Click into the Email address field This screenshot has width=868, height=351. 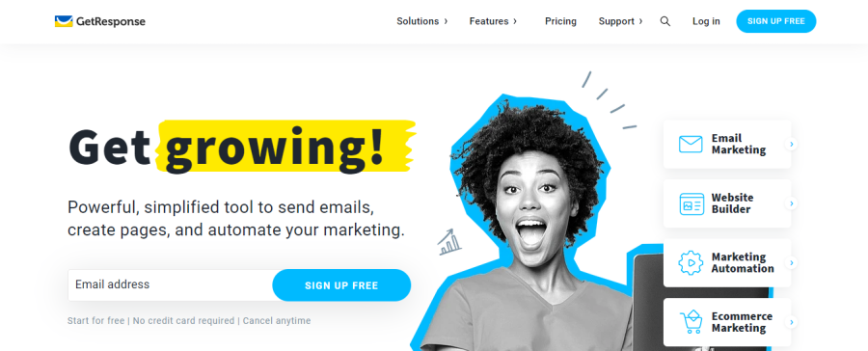171,285
